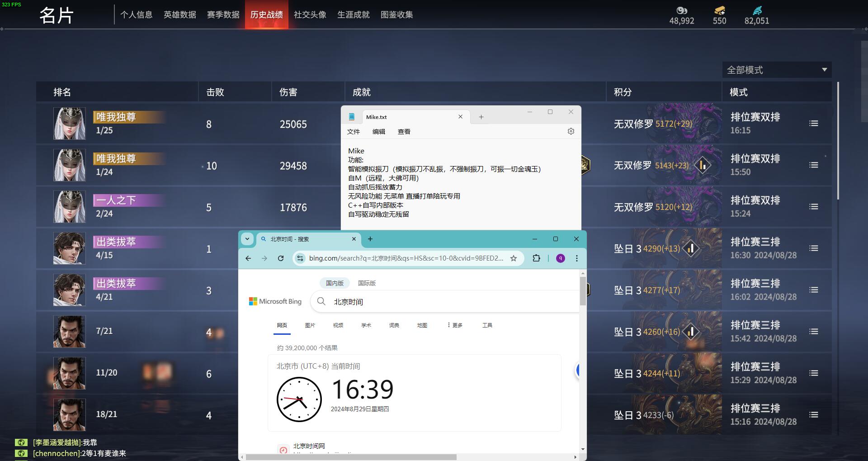
Task: Click the silver coin currency icon above 48,992
Action: point(682,10)
